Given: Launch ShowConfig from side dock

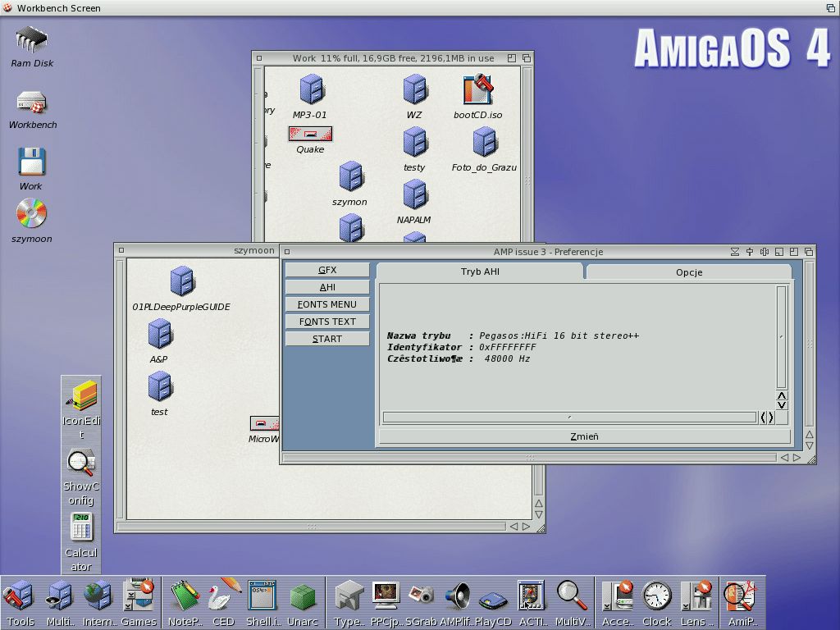Looking at the screenshot, I should point(81,477).
